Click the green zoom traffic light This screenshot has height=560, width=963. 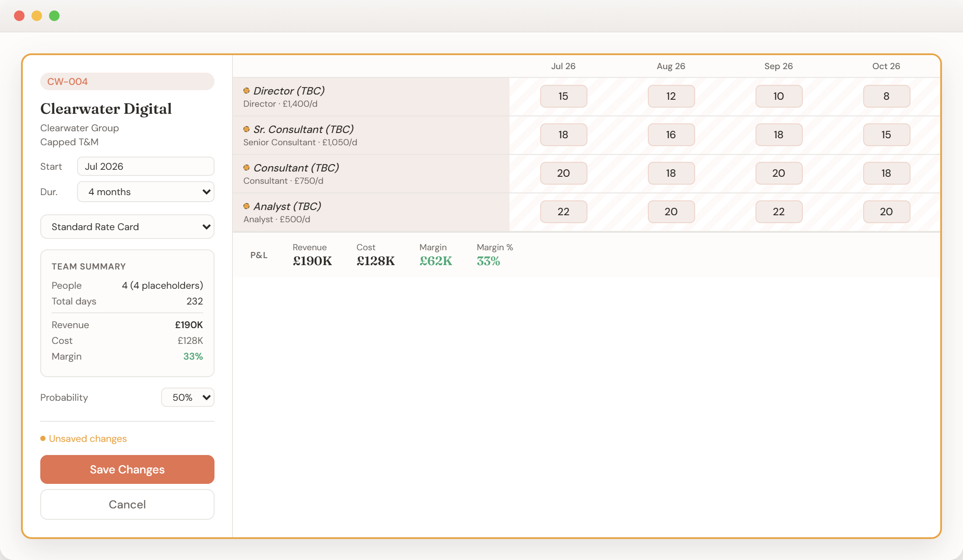pyautogui.click(x=53, y=15)
